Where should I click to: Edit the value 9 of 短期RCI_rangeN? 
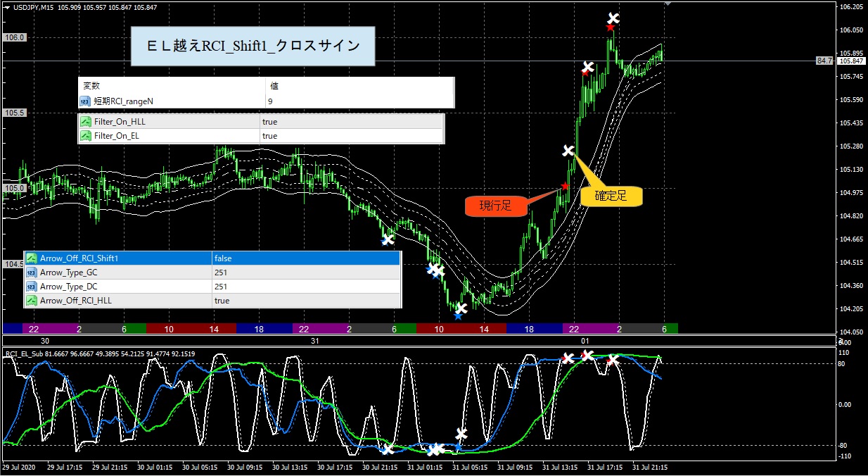click(270, 101)
